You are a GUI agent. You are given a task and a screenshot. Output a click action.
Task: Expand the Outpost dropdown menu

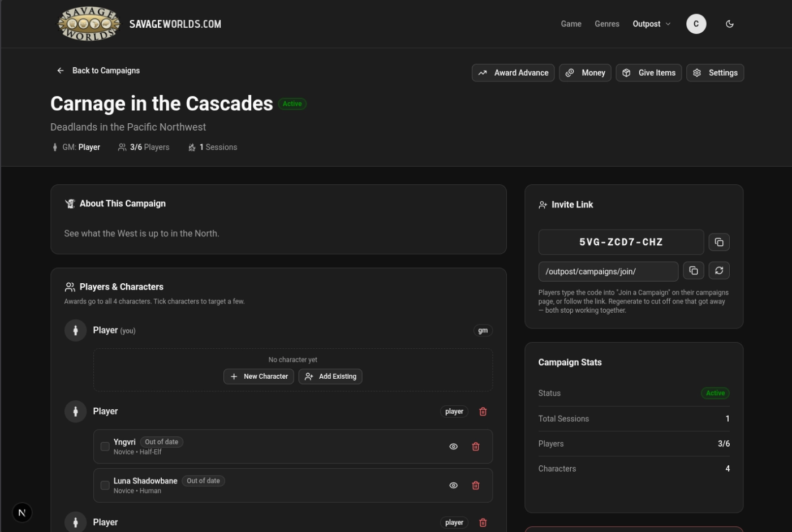click(652, 24)
